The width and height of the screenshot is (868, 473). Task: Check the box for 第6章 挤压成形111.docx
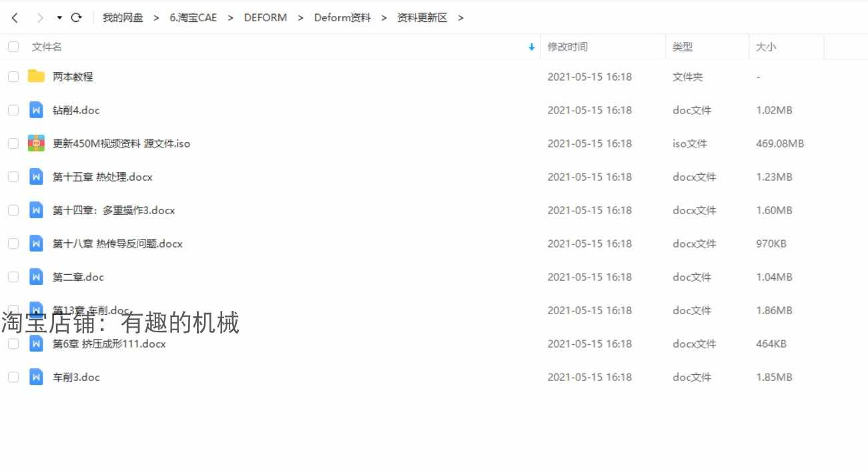(13, 344)
